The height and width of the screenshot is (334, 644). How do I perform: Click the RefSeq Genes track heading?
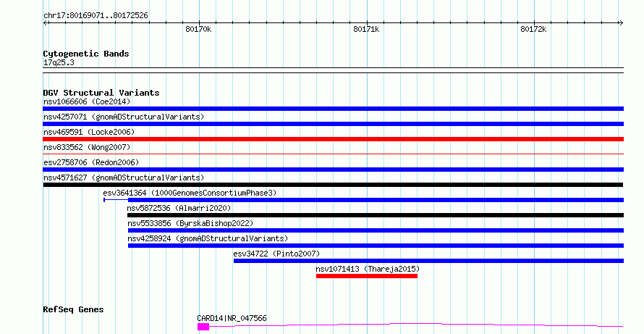73,310
